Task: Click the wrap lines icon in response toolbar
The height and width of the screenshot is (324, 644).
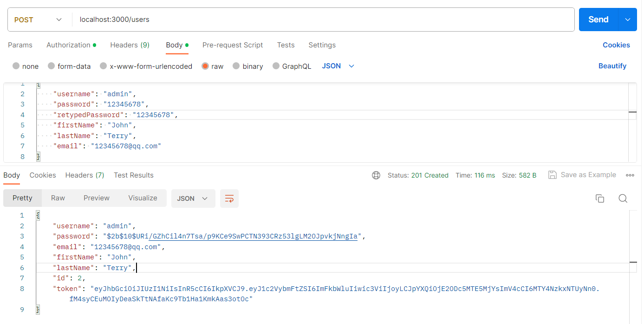Action: click(x=229, y=198)
